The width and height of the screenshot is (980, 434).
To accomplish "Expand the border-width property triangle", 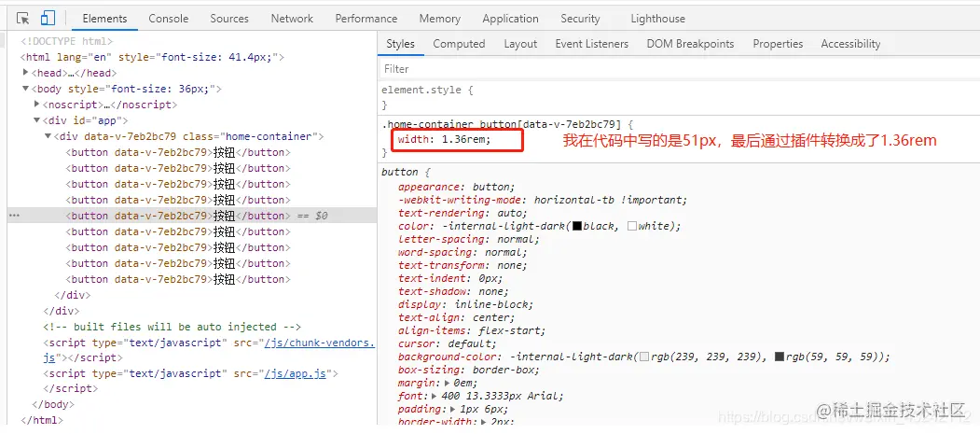I will pos(485,422).
